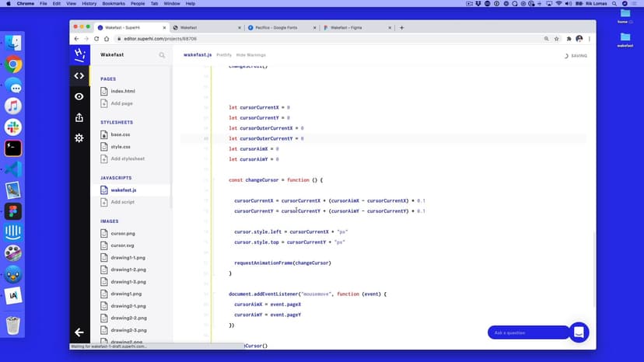Click Add page
644x362 pixels.
point(121,103)
